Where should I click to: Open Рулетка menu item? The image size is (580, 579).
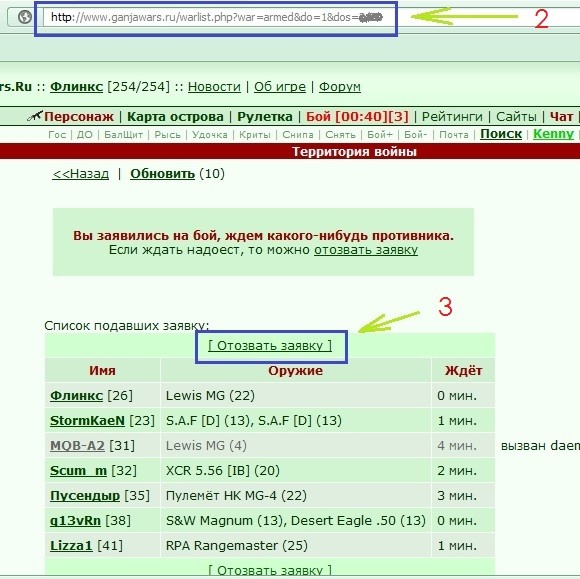pyautogui.click(x=265, y=117)
